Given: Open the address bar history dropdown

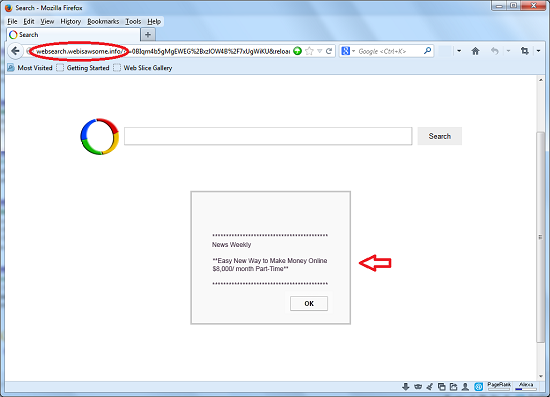Looking at the screenshot, I should 320,51.
